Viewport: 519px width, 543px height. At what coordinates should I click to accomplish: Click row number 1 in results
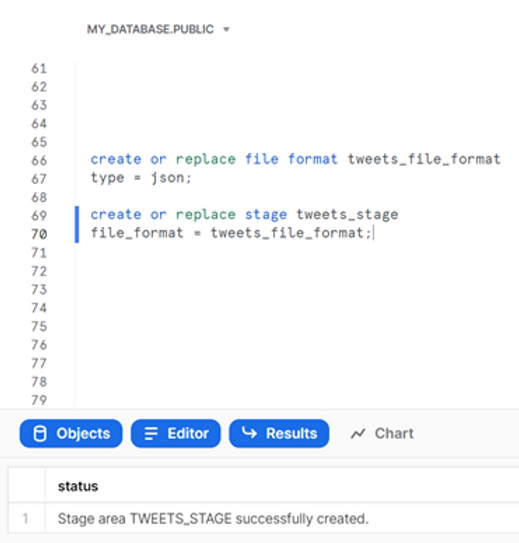(25, 518)
